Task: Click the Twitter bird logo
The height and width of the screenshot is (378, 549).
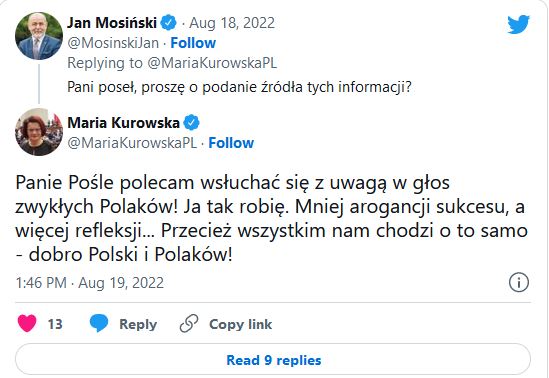Action: coord(519,24)
